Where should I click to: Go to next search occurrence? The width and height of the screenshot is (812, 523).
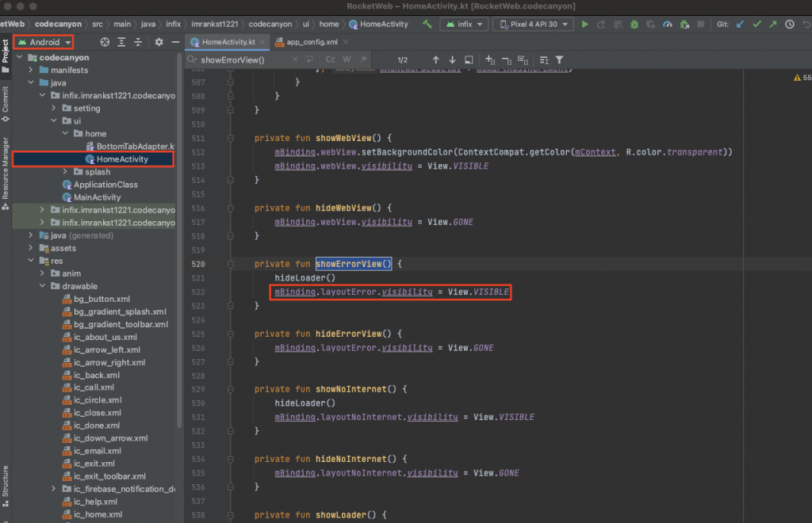pyautogui.click(x=452, y=60)
